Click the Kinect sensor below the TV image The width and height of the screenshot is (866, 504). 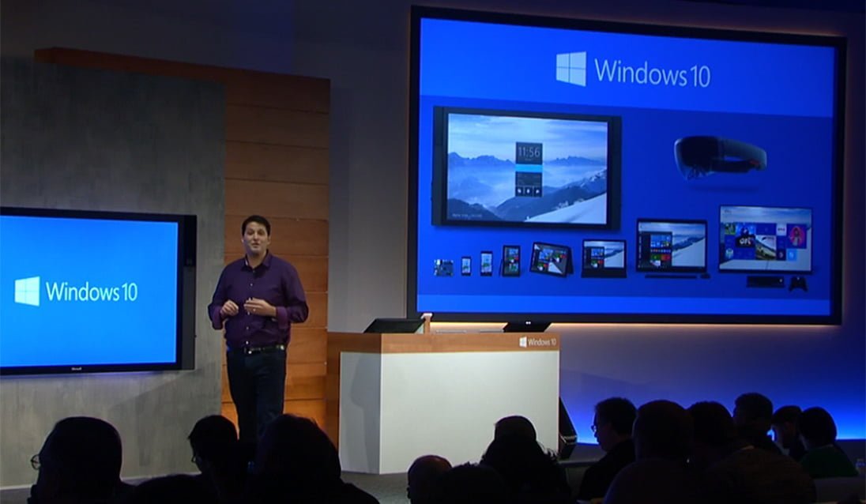tap(766, 281)
